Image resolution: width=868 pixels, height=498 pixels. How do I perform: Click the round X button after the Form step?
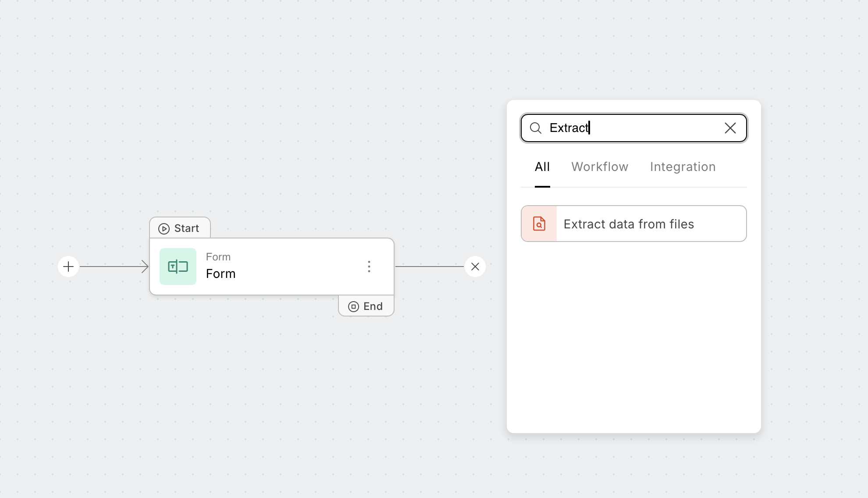[475, 267]
